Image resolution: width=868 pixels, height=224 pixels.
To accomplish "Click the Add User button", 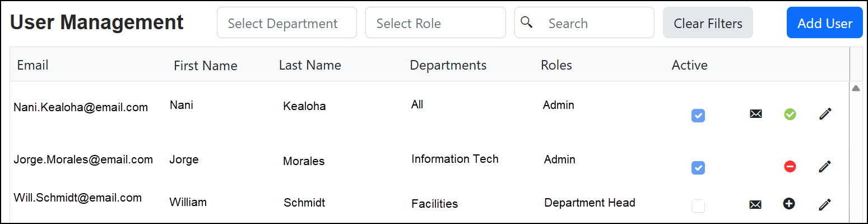I will tap(824, 23).
